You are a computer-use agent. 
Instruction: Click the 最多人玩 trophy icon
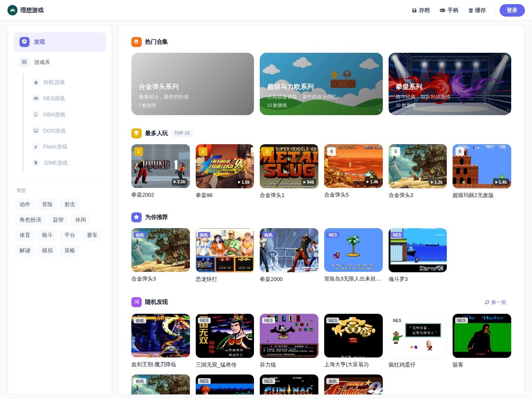coord(136,133)
